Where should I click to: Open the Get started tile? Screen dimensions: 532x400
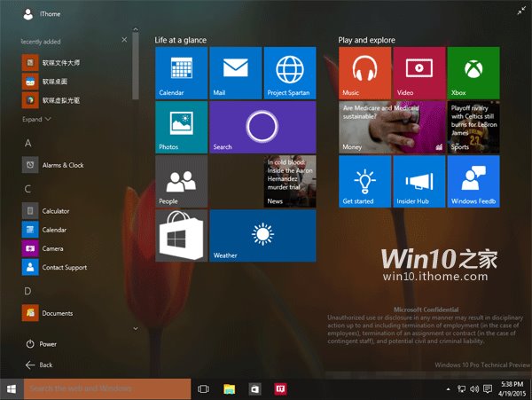364,182
